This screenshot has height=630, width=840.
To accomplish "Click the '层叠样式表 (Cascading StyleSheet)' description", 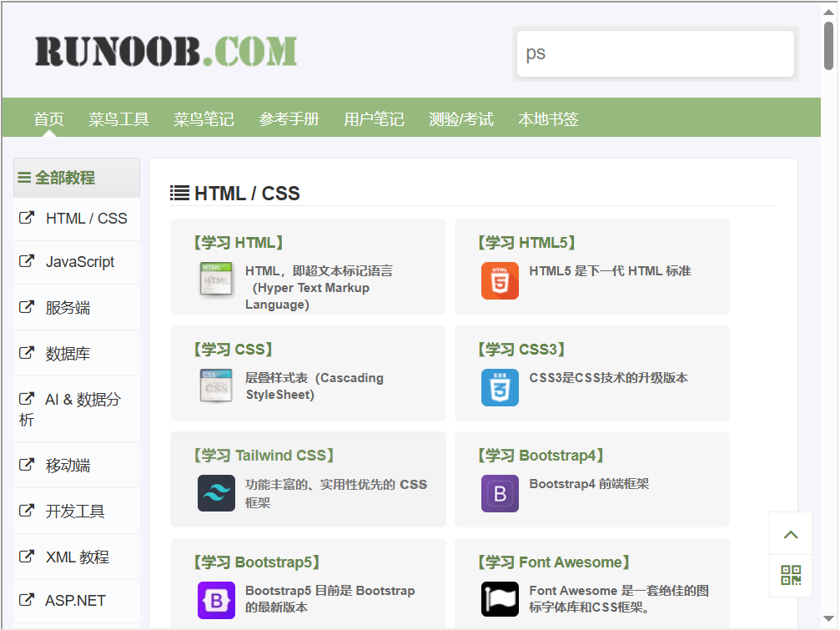I will click(314, 386).
